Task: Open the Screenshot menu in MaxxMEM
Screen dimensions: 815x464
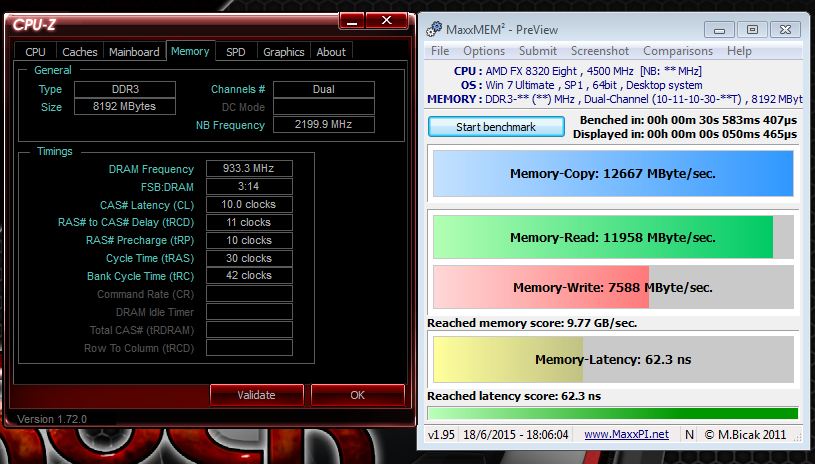Action: pyautogui.click(x=600, y=51)
